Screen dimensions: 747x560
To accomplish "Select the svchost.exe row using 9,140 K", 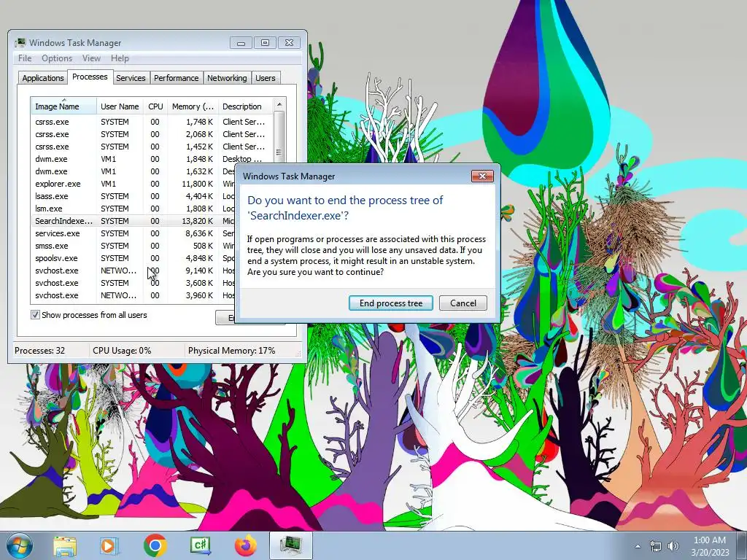I will pyautogui.click(x=134, y=271).
